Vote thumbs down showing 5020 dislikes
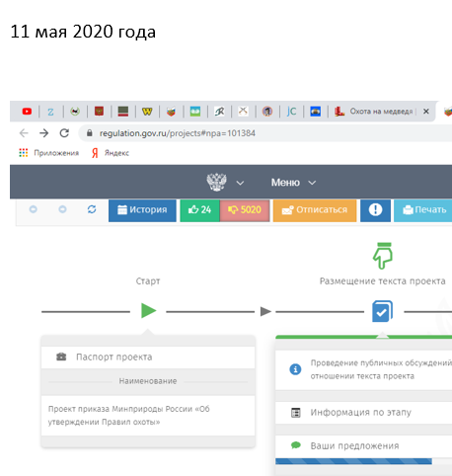 [x=245, y=210]
